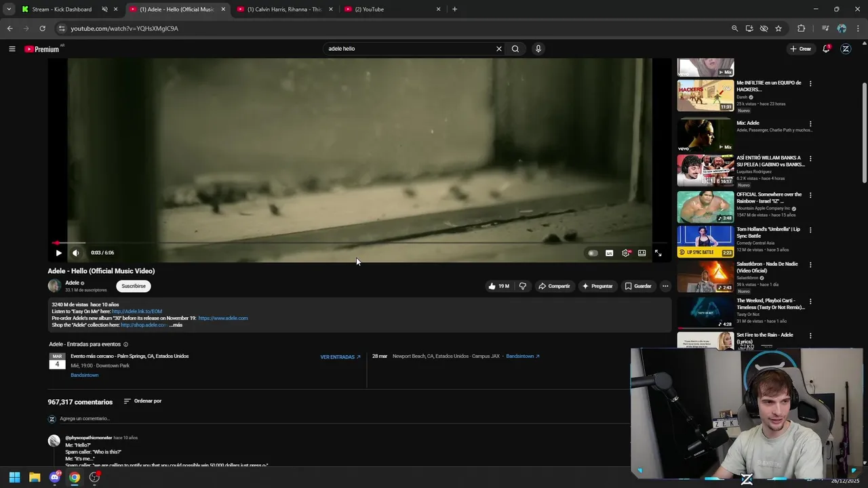Start voice search with microphone

538,49
